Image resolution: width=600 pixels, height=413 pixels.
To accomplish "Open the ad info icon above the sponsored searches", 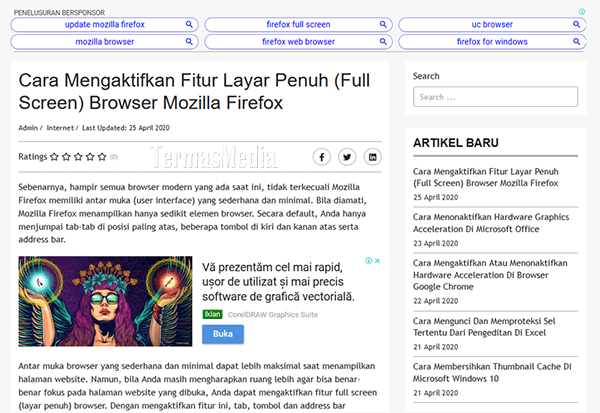I will (582, 11).
